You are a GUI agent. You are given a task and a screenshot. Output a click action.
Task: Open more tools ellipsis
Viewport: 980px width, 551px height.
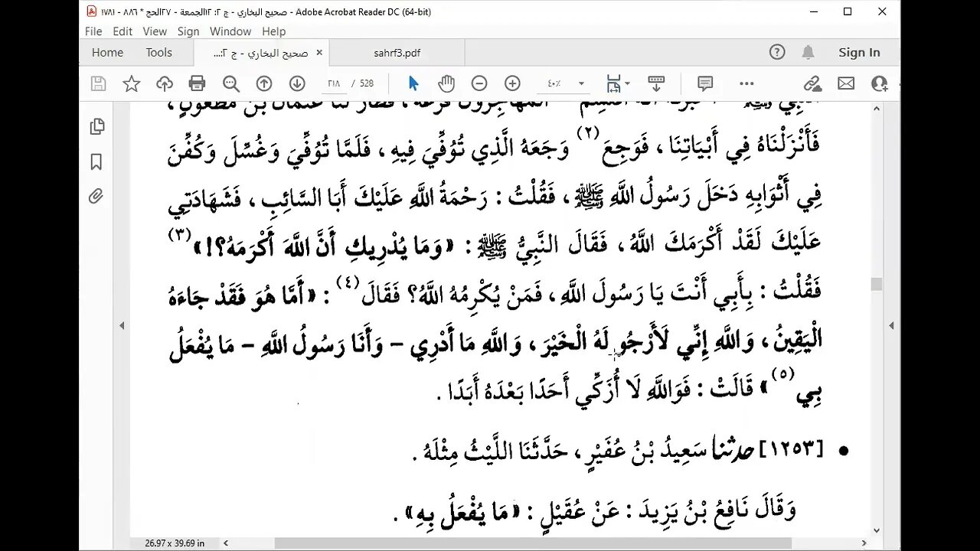pos(746,83)
